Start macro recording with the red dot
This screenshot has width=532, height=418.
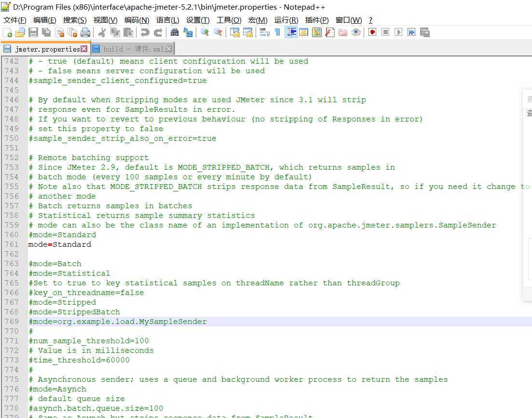[372, 33]
